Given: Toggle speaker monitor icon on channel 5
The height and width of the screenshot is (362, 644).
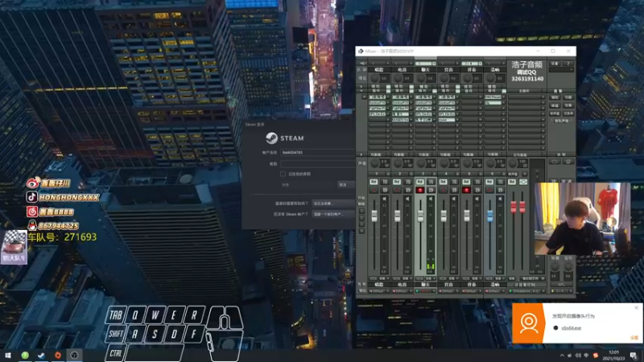Looking at the screenshot, I should (477, 199).
